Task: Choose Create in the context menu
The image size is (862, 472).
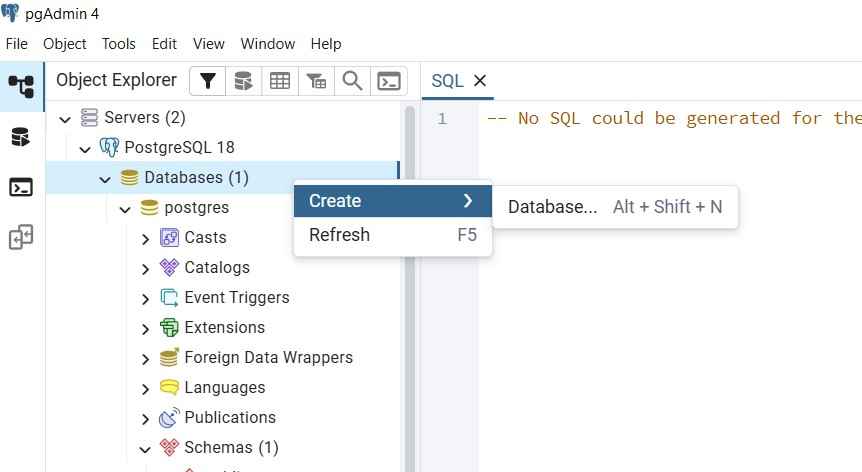Action: click(x=393, y=201)
